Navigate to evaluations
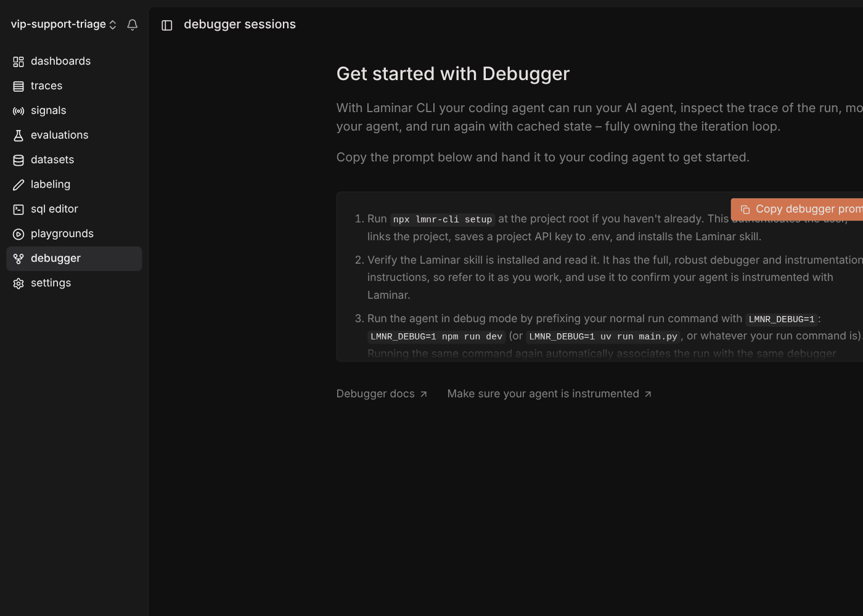This screenshot has height=616, width=863. pyautogui.click(x=74, y=136)
